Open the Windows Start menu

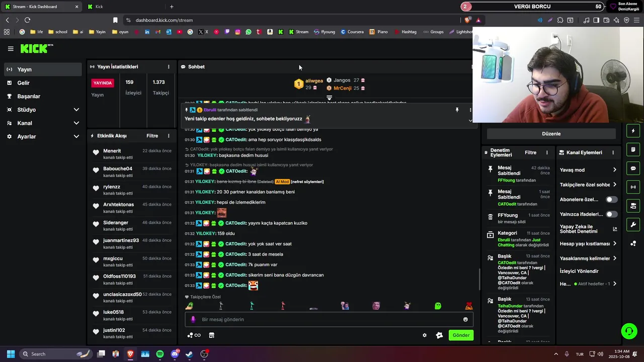pos(11,354)
